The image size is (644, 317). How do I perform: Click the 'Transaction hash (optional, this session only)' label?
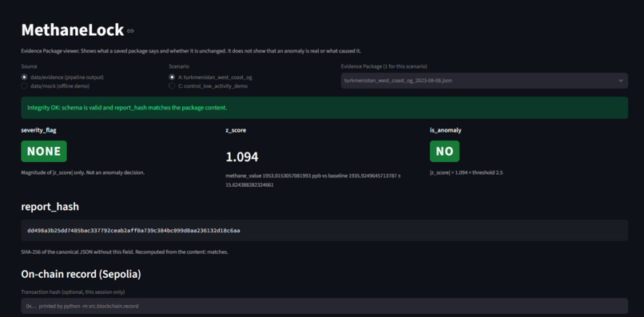(x=73, y=292)
